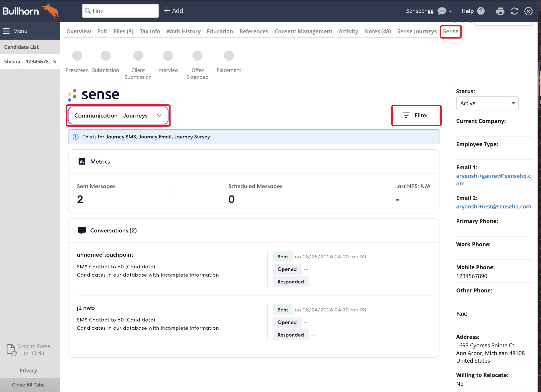Screen dimensions: 541x392
Task: Close the Shikha candidate tab
Action: click(55, 62)
